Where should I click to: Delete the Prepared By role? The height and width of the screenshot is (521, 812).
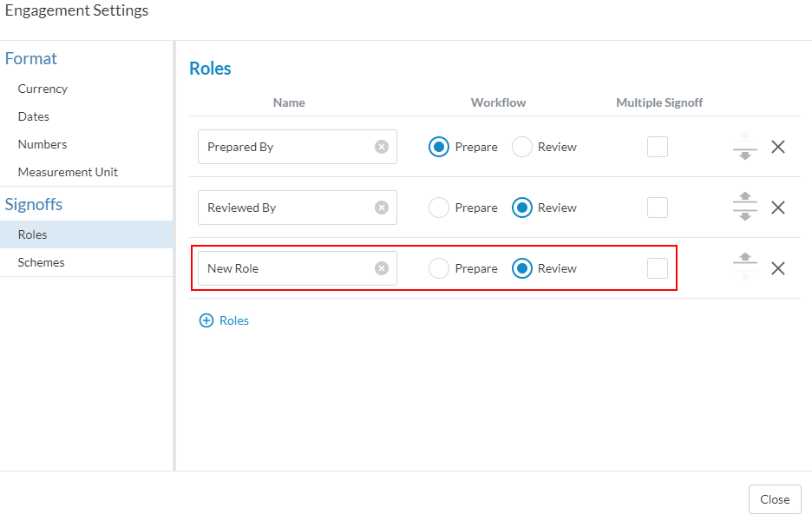point(778,147)
